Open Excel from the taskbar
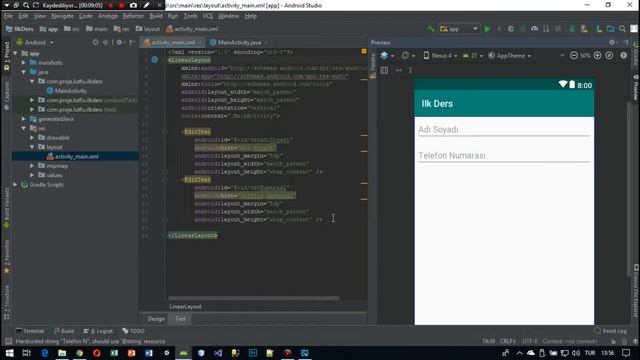Screen dimensions: 640x360 (114, 353)
